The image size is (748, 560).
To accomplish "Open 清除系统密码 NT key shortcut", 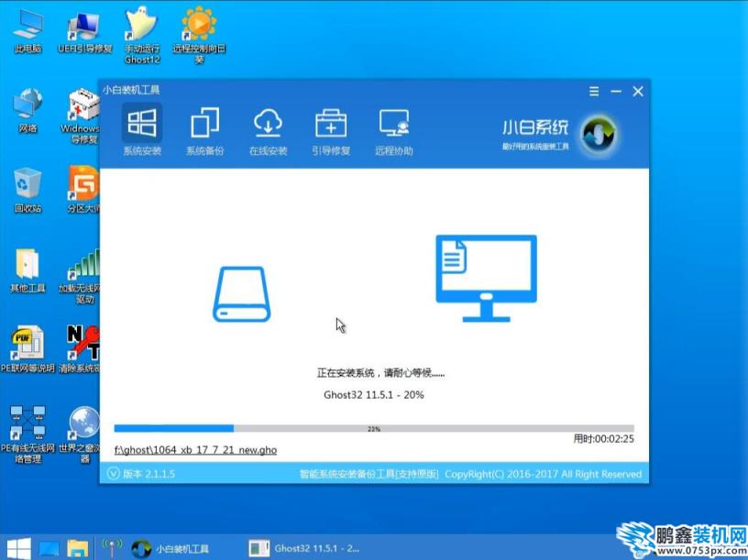I will [80, 349].
